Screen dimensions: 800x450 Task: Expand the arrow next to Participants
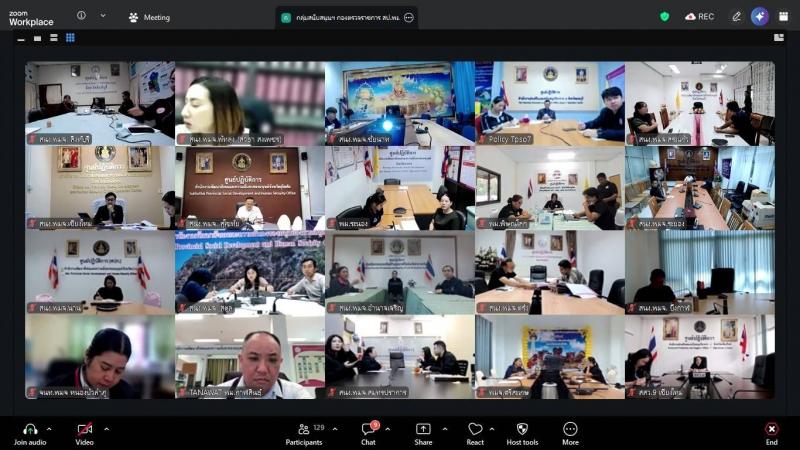335,429
